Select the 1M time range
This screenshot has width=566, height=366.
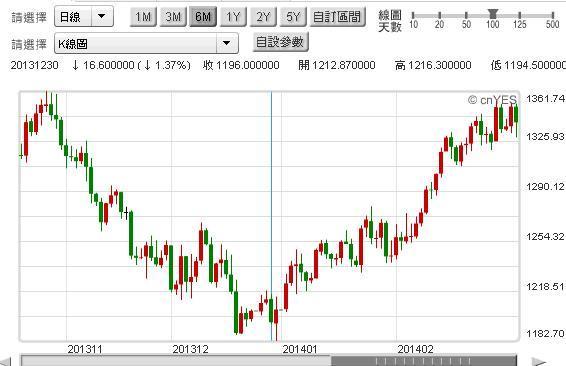pyautogui.click(x=143, y=17)
